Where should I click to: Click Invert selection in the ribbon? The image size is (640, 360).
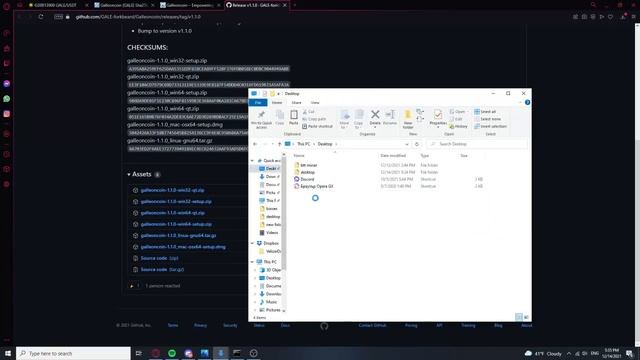490,127
